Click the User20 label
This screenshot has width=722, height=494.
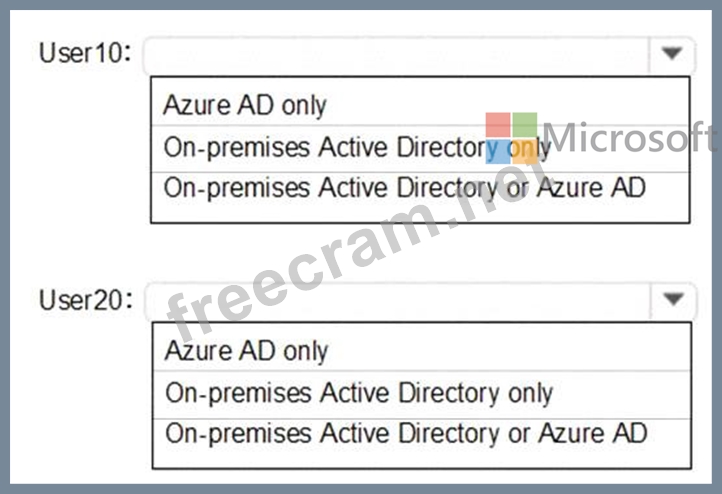tap(86, 300)
